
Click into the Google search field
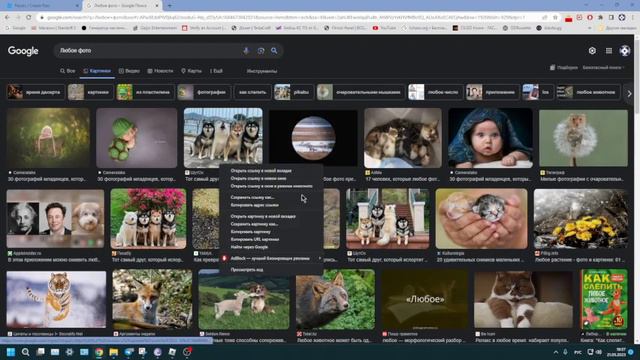[149, 51]
